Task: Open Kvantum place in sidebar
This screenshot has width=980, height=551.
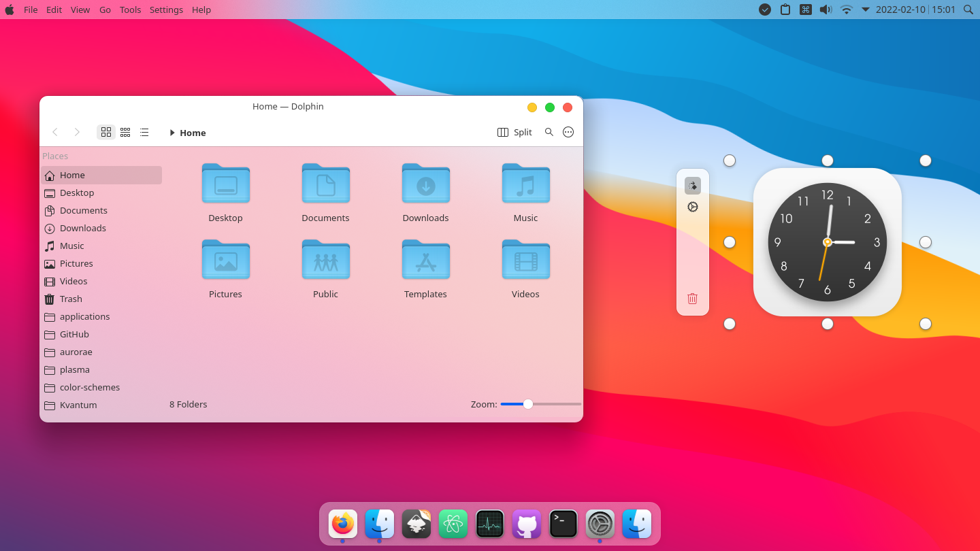Action: point(101,405)
